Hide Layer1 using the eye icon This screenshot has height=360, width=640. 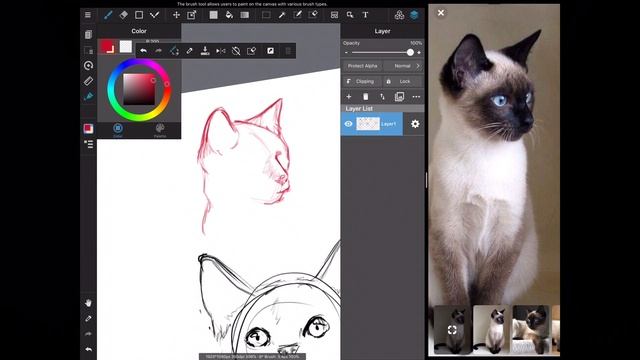pos(348,124)
